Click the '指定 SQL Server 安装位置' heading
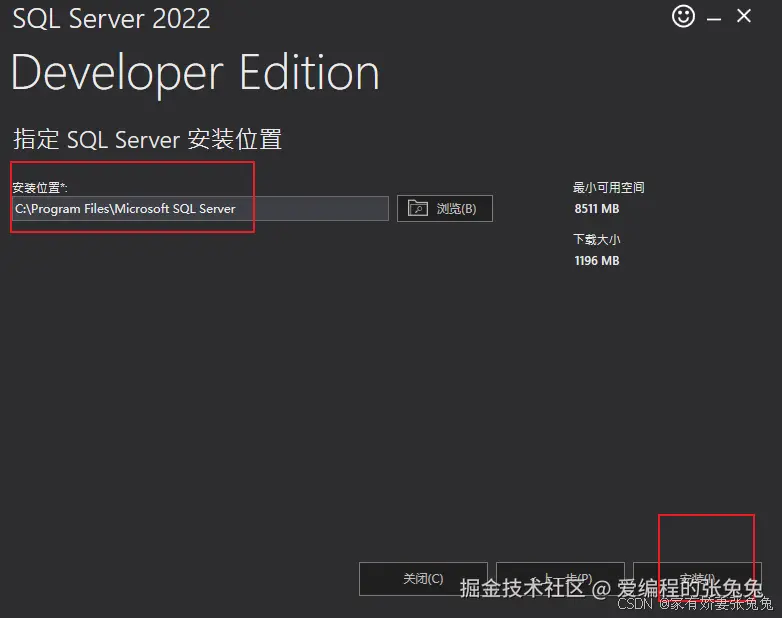Viewport: 782px width, 618px height. pos(148,139)
